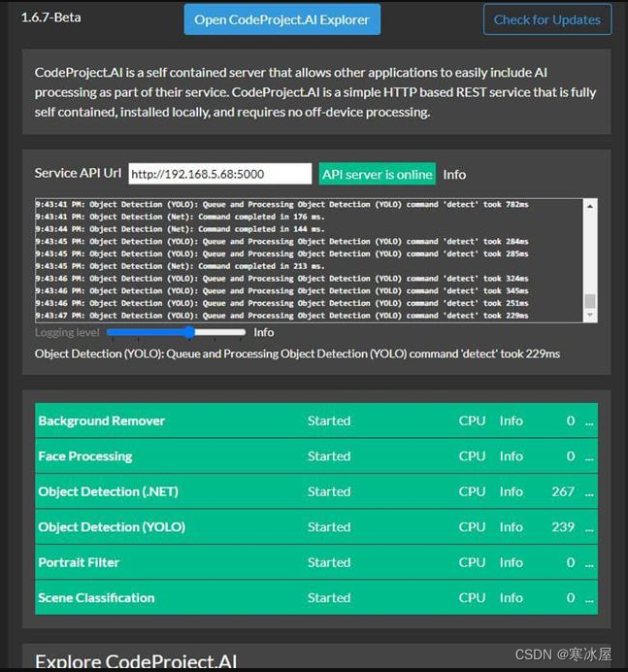The height and width of the screenshot is (672, 628).
Task: Click log line Command completed in 213 ms
Action: (x=180, y=266)
